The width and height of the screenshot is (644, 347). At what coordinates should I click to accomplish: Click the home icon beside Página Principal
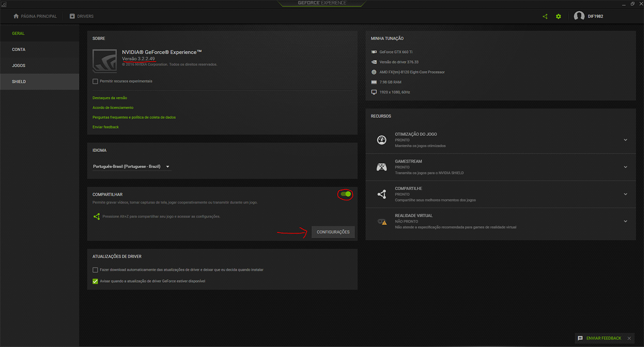(16, 16)
